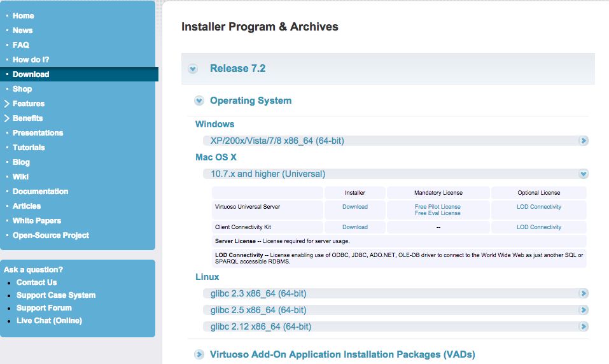Viewport: 609px width, 364px height.
Task: Toggle the Operating System heading
Action: pyautogui.click(x=251, y=101)
